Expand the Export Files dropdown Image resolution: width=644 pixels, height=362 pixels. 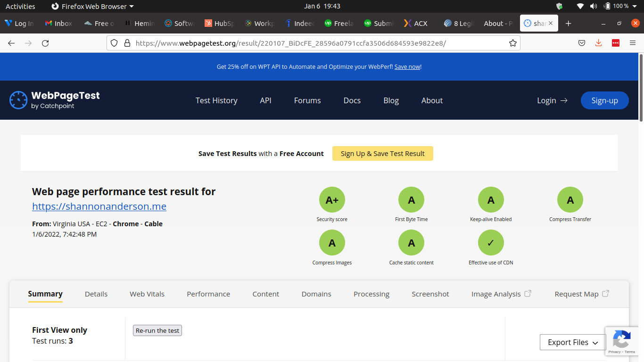(573, 342)
